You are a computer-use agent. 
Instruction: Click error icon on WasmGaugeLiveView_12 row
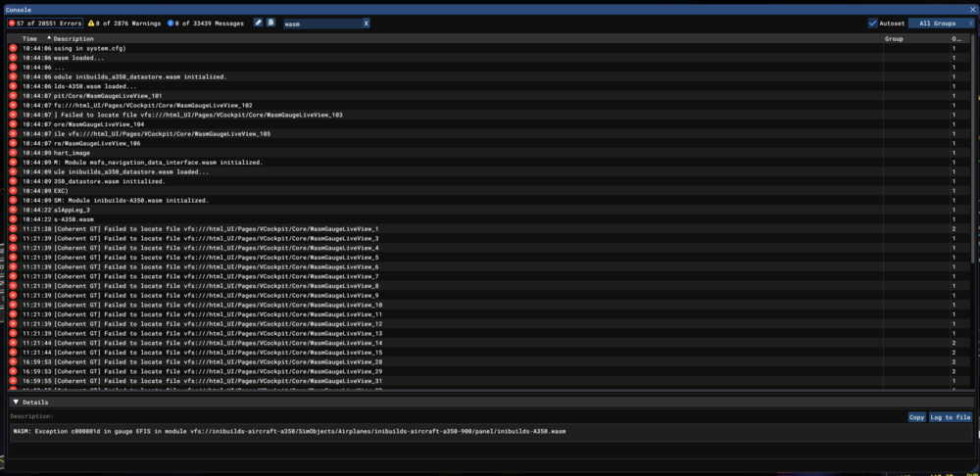pos(13,324)
